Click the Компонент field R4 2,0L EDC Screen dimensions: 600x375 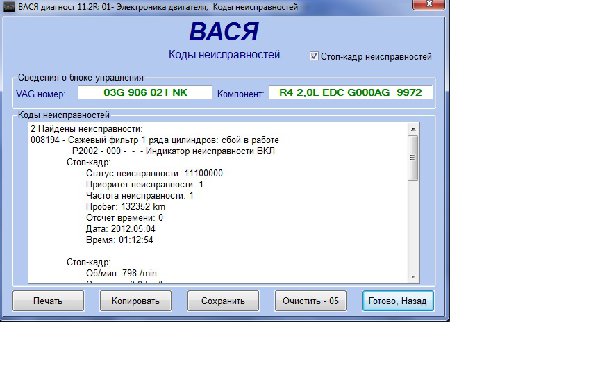point(351,93)
